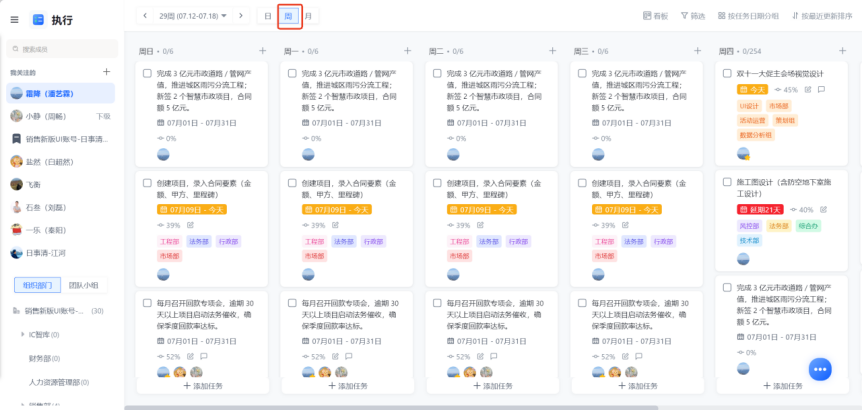Add a task using the plus in the 周一 column header
The height and width of the screenshot is (411, 862).
pyautogui.click(x=407, y=51)
